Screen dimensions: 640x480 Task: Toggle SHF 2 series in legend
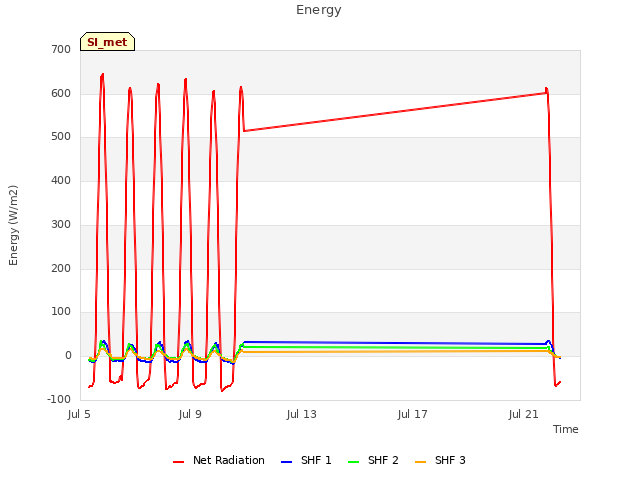pos(373,460)
